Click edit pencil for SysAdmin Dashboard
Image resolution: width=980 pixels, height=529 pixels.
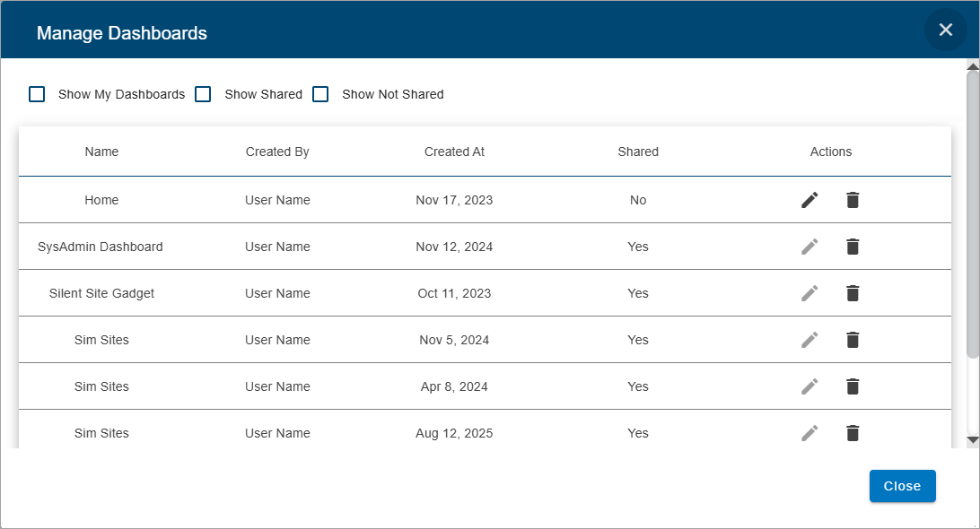(x=809, y=247)
